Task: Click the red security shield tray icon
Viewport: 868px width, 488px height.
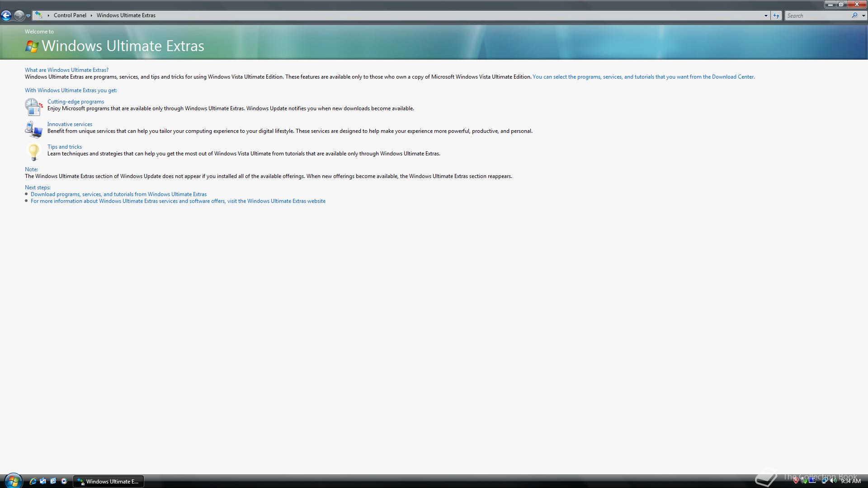Action: [x=796, y=481]
